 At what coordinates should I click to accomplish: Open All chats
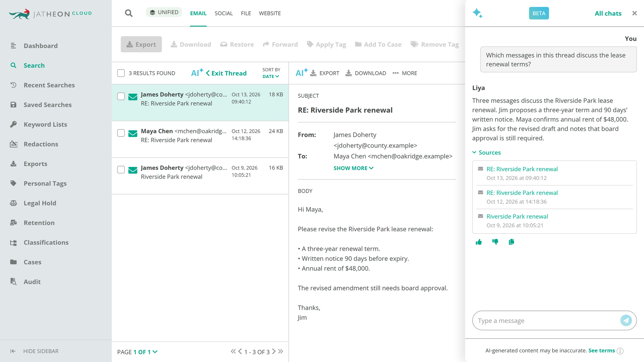pyautogui.click(x=608, y=13)
